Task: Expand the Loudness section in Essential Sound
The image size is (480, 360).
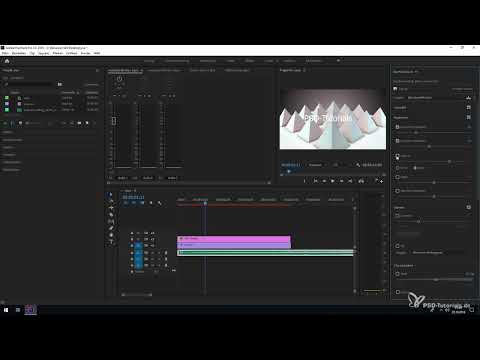Action: 400,108
